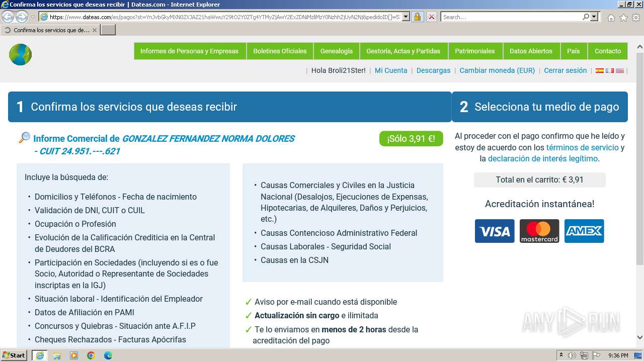The image size is (644, 362).
Task: Click the ¡Sólo 3,91 €! price badge
Action: point(411,139)
